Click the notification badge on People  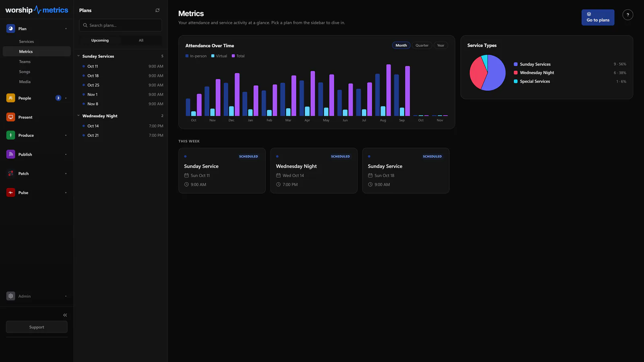(58, 98)
